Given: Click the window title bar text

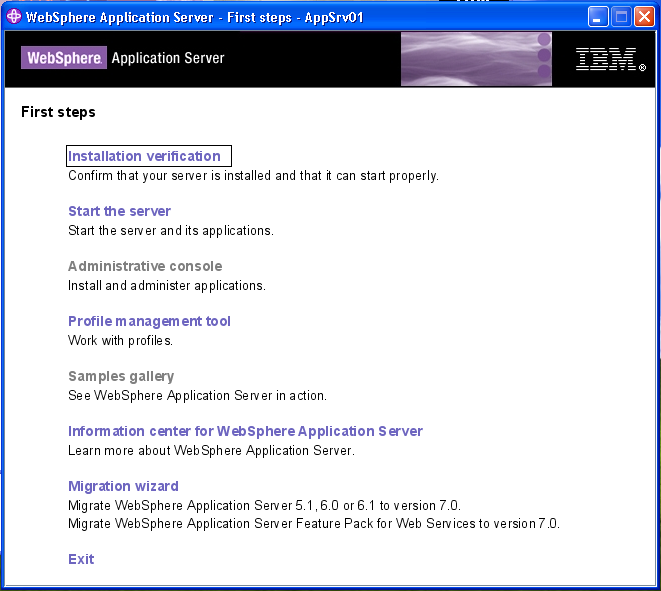Looking at the screenshot, I should pos(194,18).
